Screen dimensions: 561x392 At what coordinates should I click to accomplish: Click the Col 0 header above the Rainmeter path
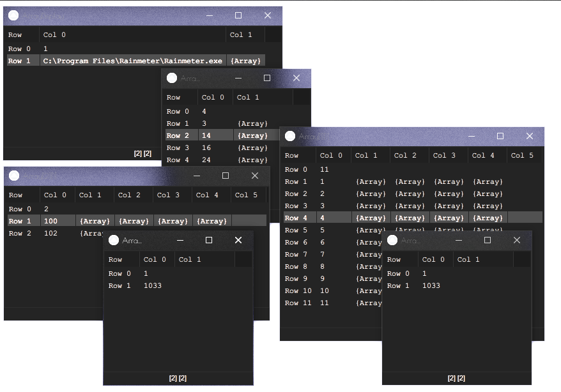pos(132,35)
